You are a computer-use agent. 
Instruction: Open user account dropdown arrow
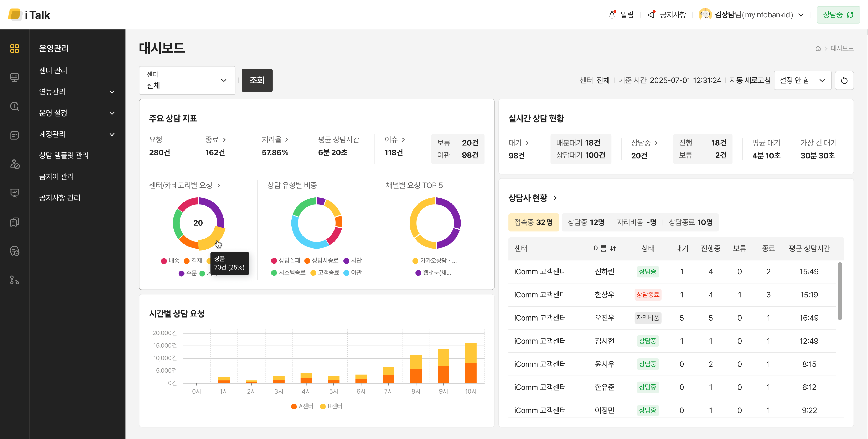pos(801,15)
